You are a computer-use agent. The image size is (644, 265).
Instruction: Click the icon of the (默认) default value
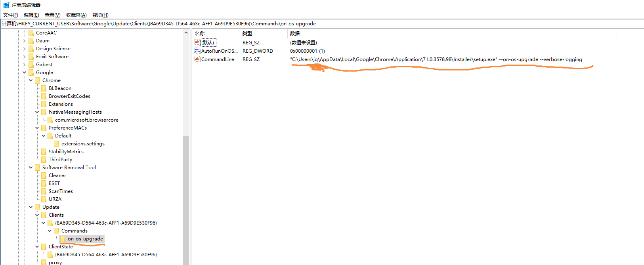(x=197, y=42)
